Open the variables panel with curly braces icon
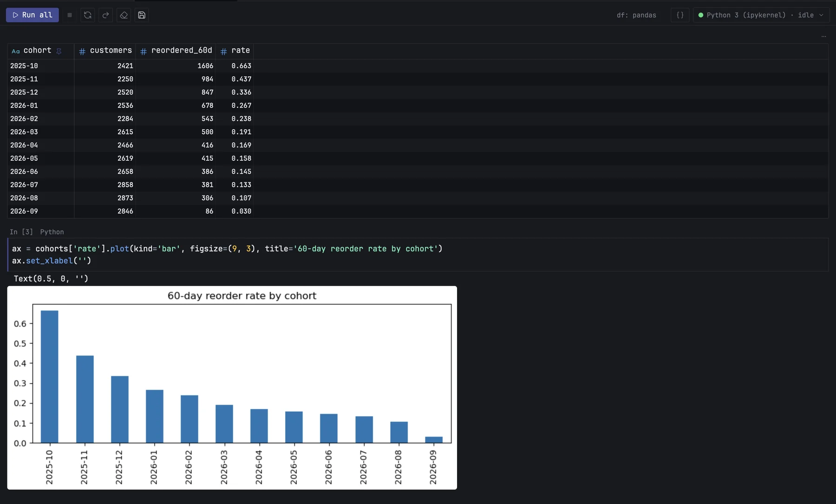This screenshot has width=836, height=504. coord(680,15)
